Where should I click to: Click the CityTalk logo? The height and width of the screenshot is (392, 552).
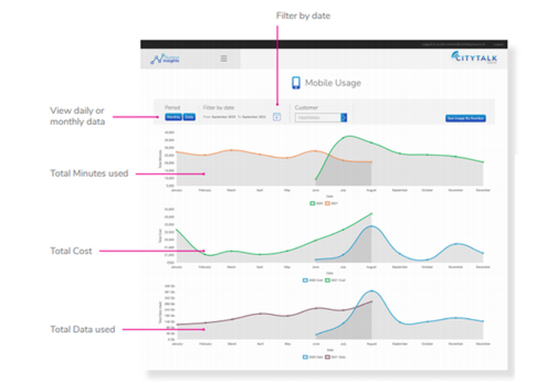tap(474, 57)
